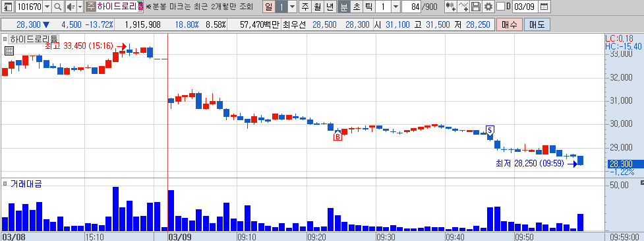
Task: Click the 매도 sell button
Action: tap(537, 24)
